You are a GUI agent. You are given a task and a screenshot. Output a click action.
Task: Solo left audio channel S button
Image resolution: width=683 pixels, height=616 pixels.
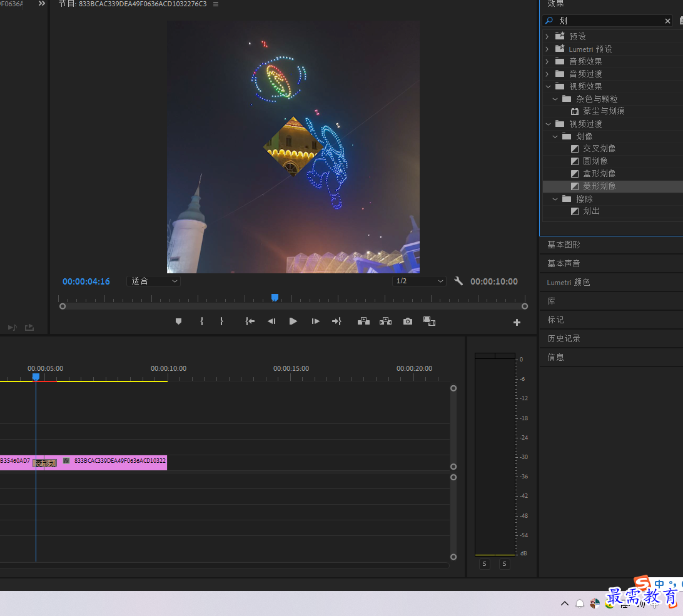[484, 564]
